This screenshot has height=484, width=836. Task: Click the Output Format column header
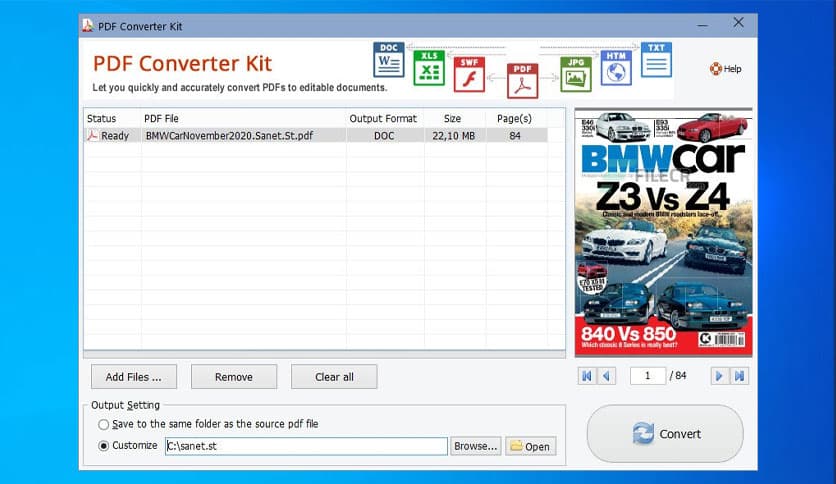coord(384,118)
